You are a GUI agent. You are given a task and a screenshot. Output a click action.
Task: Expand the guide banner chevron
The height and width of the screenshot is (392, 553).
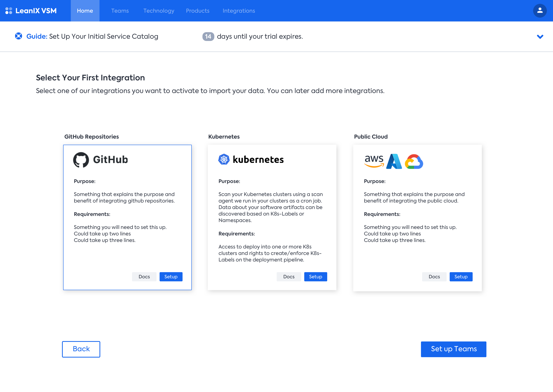(x=540, y=37)
